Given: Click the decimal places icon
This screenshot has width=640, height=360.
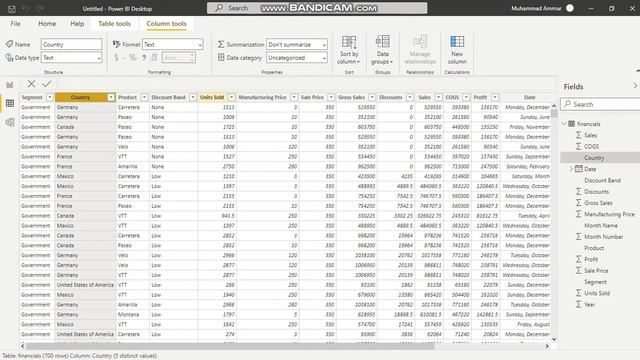Looking at the screenshot, I should point(154,58).
